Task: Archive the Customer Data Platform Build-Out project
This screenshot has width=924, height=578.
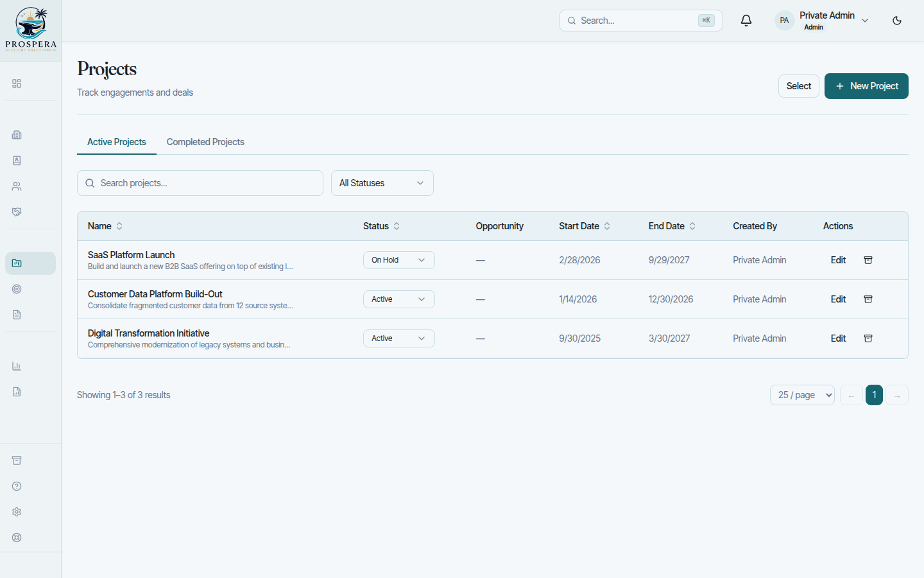Action: 868,299
